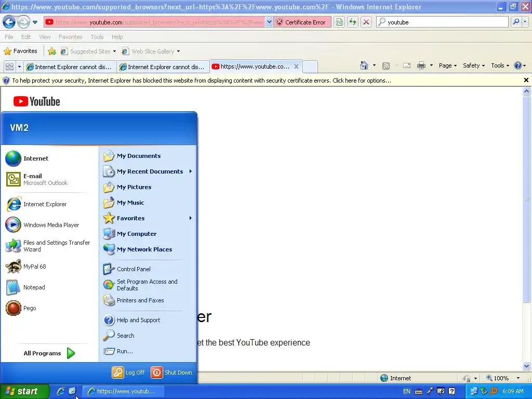Click the address bar URL field

(154, 22)
